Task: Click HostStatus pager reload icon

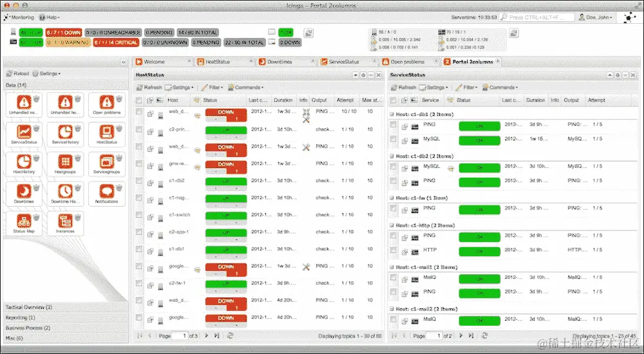Action: pos(230,335)
